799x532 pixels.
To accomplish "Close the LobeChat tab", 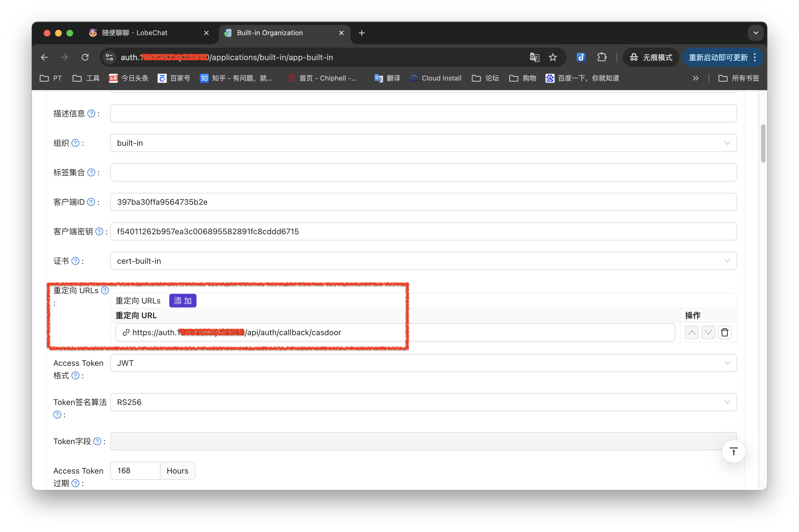I will (x=206, y=33).
